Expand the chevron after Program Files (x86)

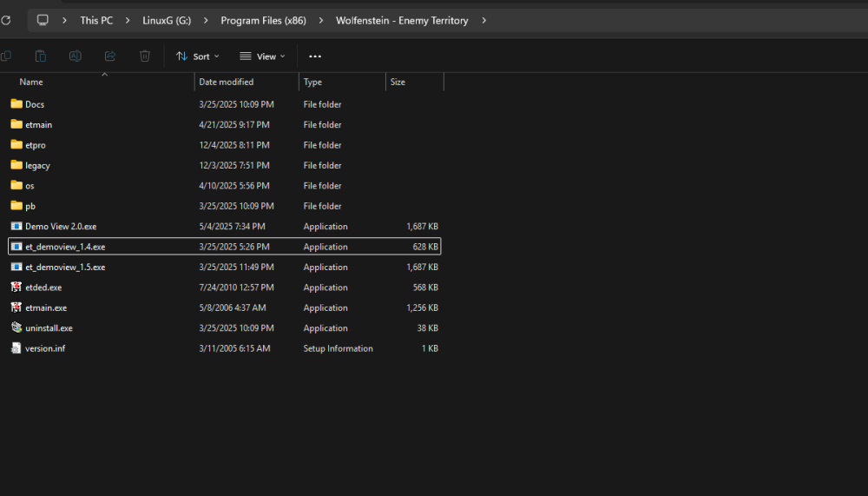tap(321, 21)
